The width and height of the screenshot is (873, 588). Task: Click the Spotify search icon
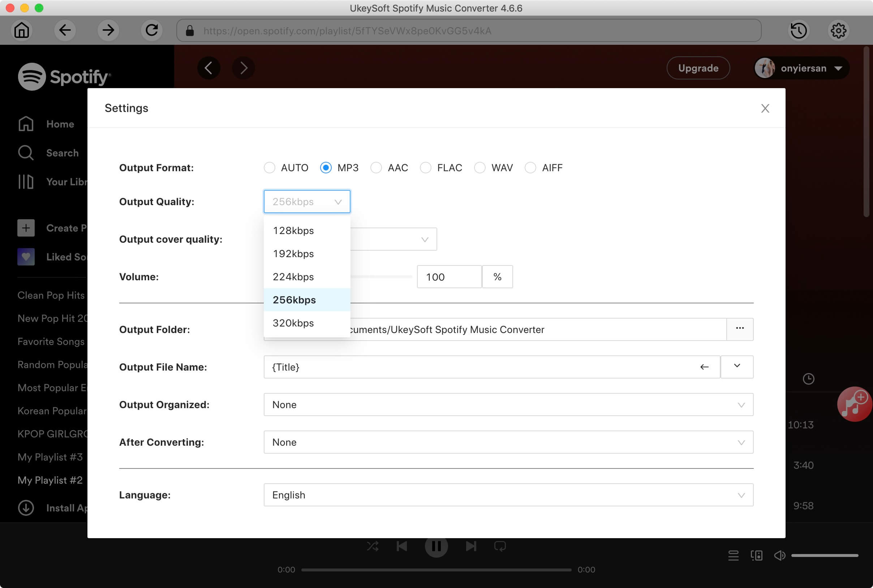point(26,152)
